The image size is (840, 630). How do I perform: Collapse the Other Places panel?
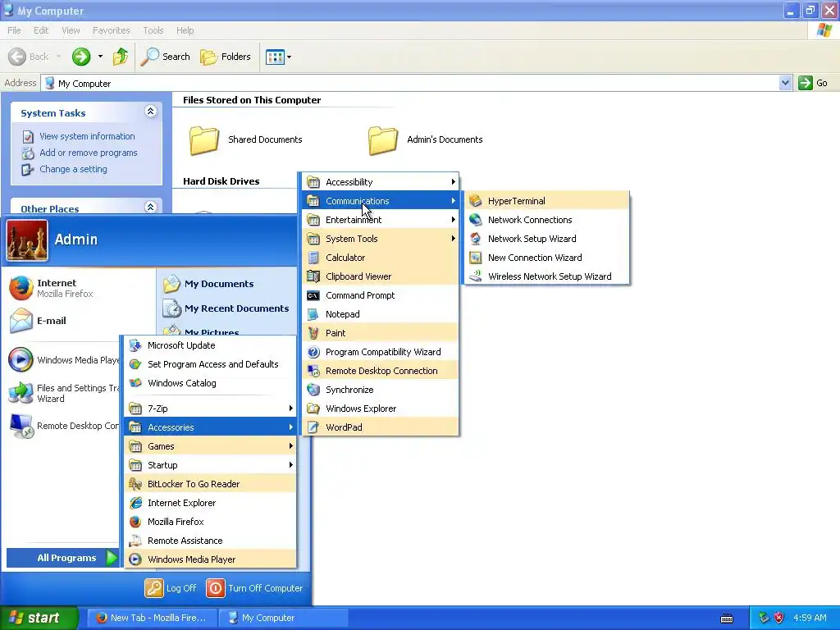[151, 207]
